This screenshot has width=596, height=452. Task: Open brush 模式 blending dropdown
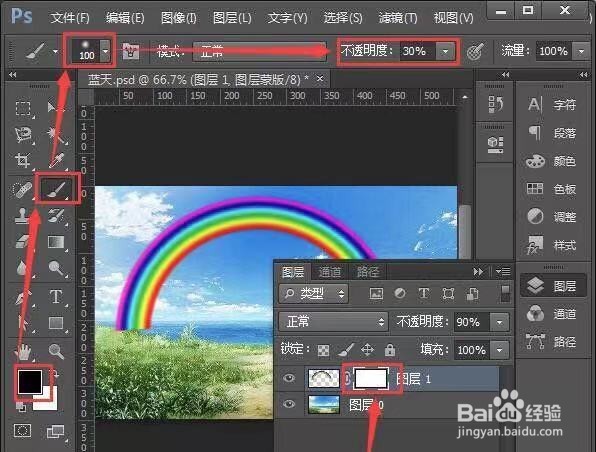259,51
